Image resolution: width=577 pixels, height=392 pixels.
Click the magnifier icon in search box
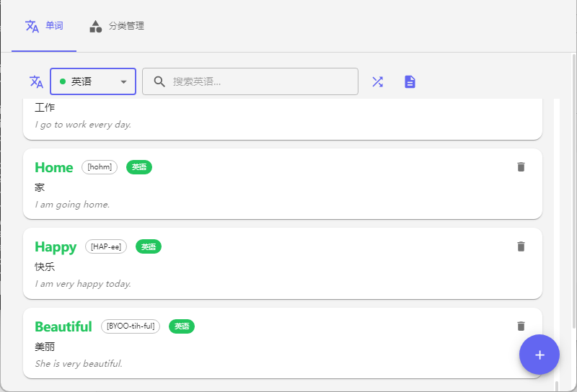tap(159, 81)
